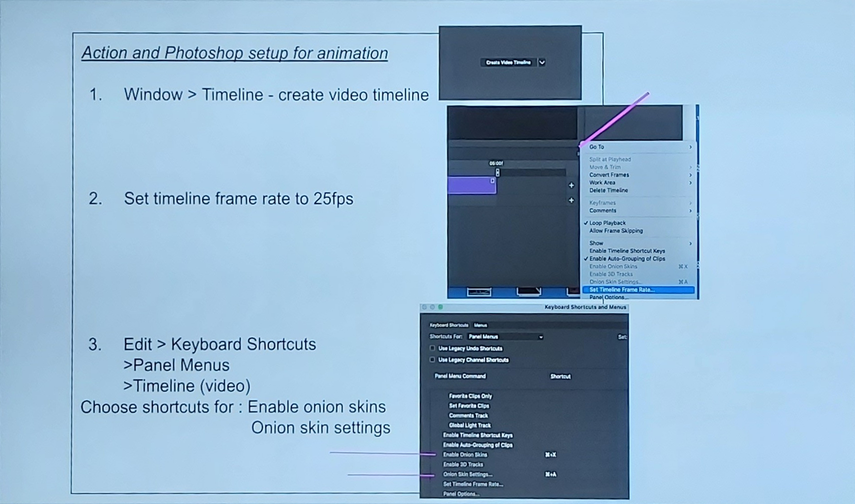Select the purple clip in the timeline
The width and height of the screenshot is (855, 504).
(x=471, y=186)
